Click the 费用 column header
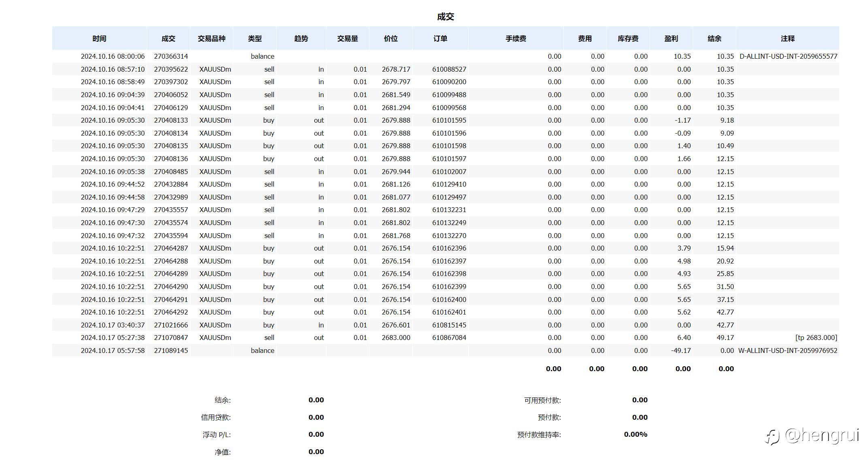868x461 pixels. click(x=585, y=38)
